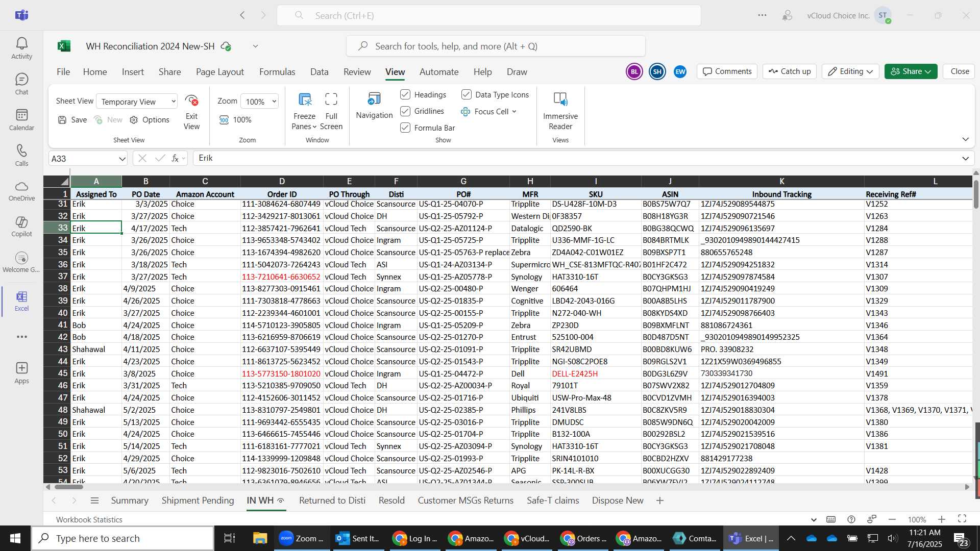
Task: Open the Returned to Disti sheet tab
Action: pyautogui.click(x=332, y=500)
